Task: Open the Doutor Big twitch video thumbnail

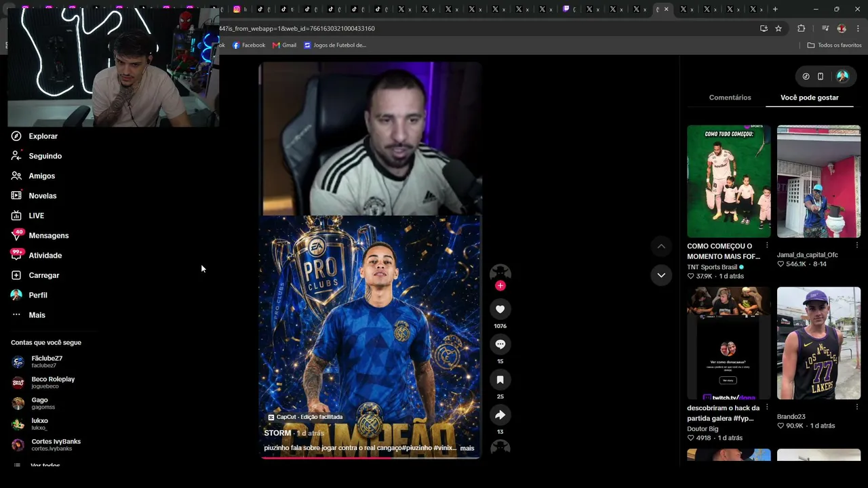Action: (729, 343)
